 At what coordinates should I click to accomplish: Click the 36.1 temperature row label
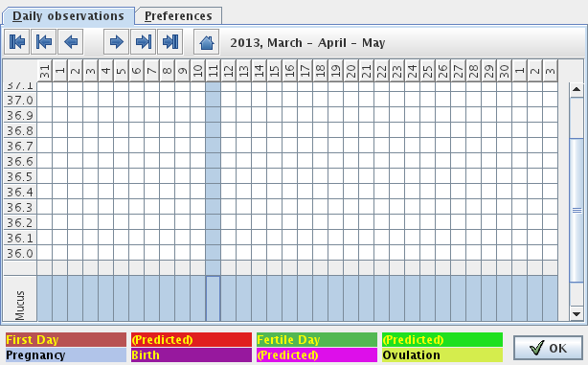20,238
